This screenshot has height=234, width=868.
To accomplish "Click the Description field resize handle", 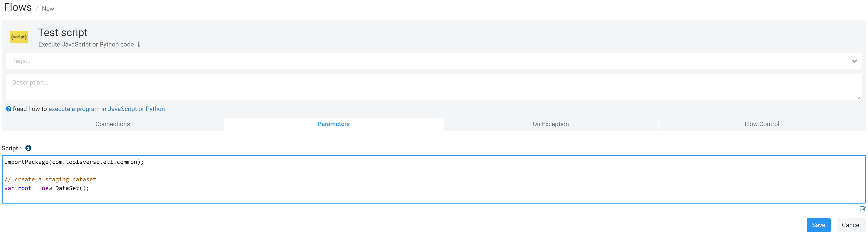I will tap(858, 97).
